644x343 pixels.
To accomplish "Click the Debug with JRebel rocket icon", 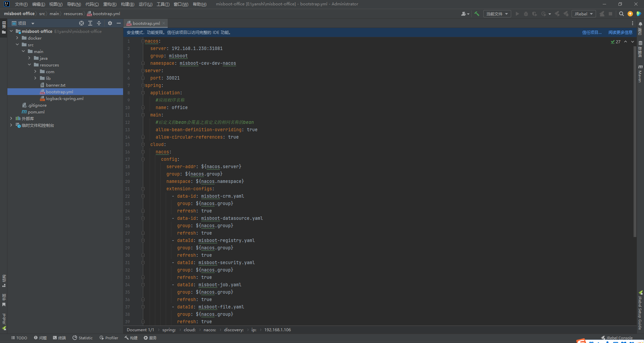I will coord(566,14).
